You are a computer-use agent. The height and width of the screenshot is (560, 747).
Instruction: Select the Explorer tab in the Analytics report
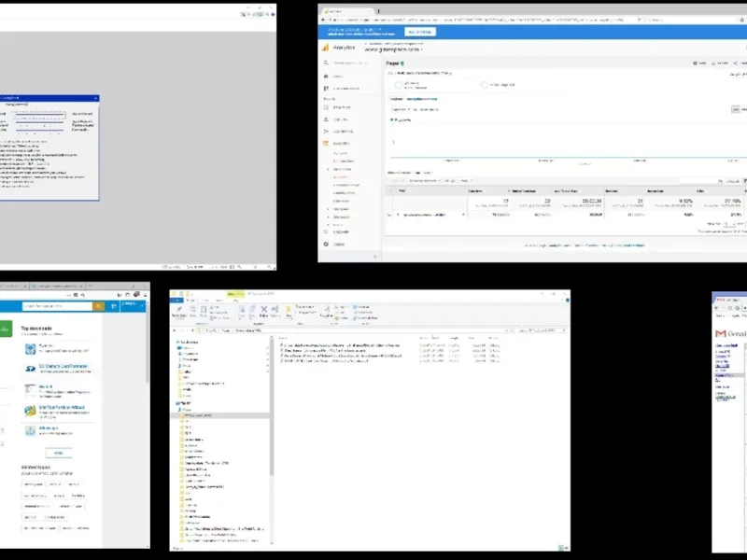pyautogui.click(x=396, y=99)
